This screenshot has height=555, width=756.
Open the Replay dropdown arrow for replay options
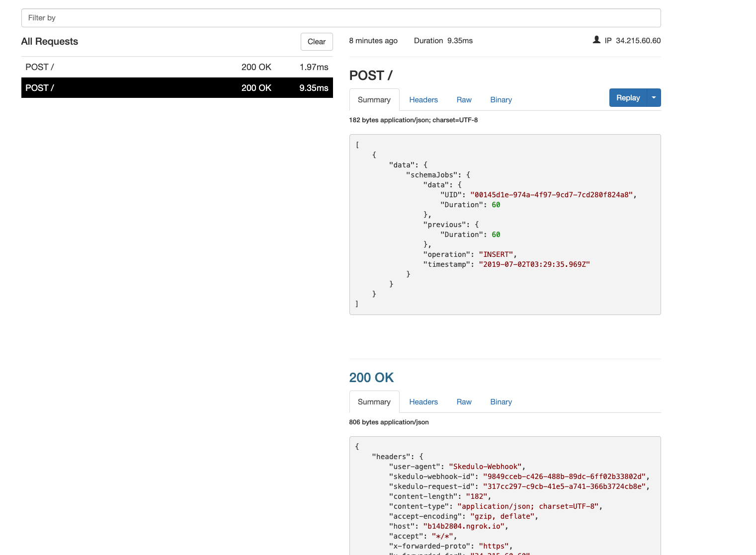(x=654, y=97)
